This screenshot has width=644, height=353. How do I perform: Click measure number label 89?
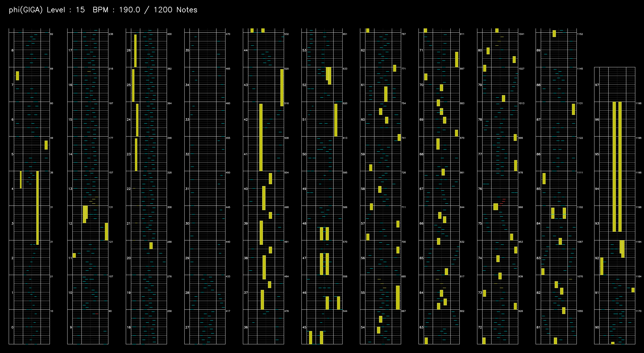pyautogui.click(x=538, y=50)
